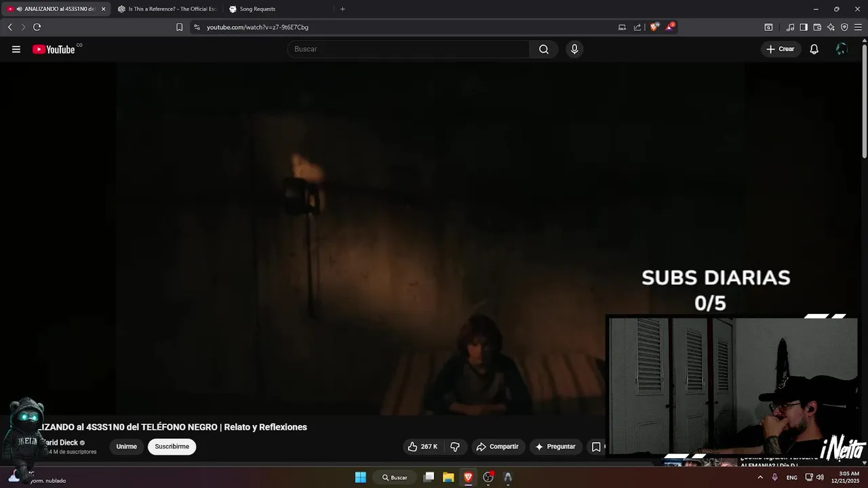Image resolution: width=868 pixels, height=488 pixels.
Task: Click the YouTube search magnifier button
Action: click(x=544, y=49)
